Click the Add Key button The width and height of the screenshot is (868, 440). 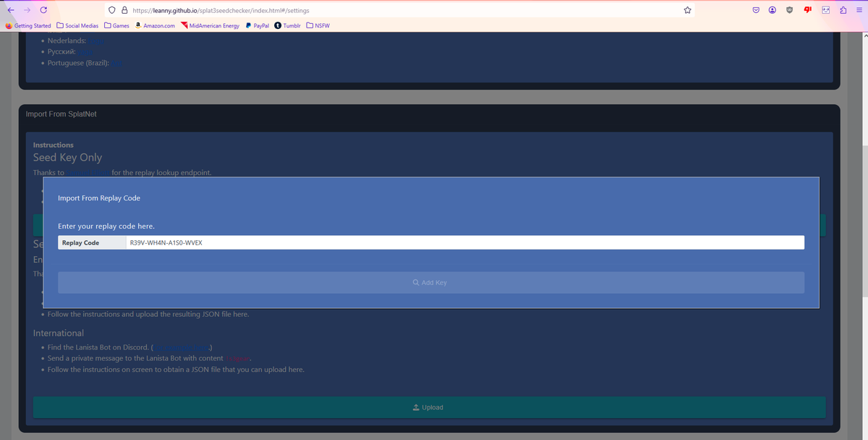point(430,282)
